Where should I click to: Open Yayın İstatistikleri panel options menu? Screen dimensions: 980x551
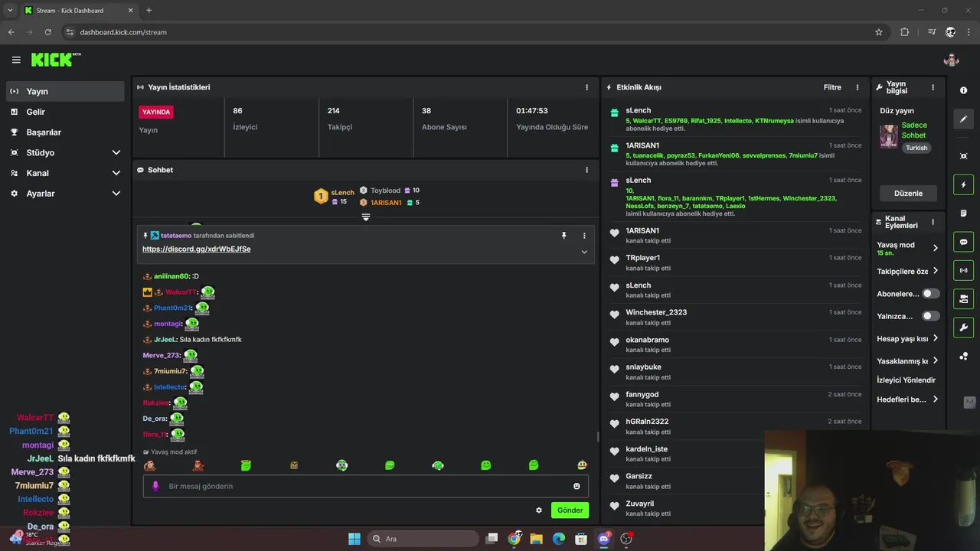point(587,87)
